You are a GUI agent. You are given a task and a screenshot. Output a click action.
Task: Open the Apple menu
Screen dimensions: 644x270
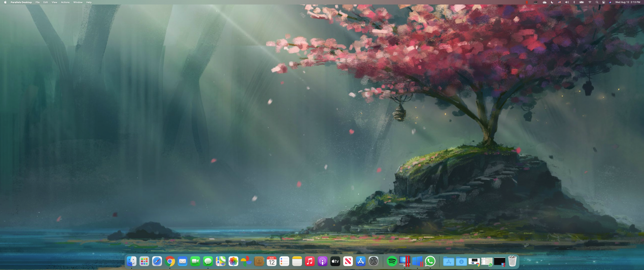point(5,2)
